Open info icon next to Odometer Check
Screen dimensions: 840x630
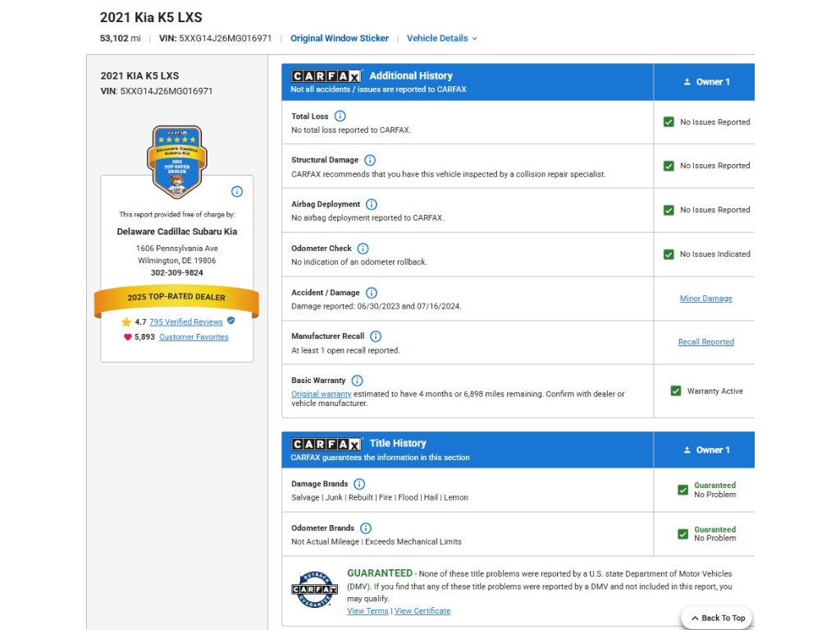(x=363, y=248)
